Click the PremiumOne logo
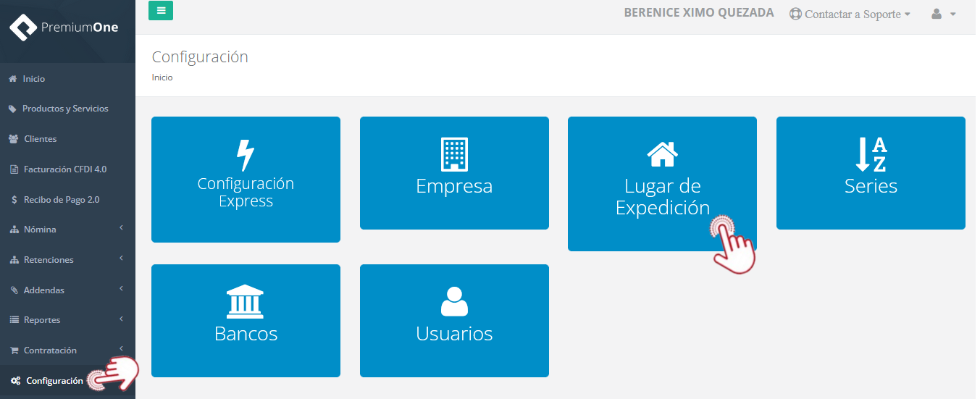This screenshot has width=980, height=399. 64,28
